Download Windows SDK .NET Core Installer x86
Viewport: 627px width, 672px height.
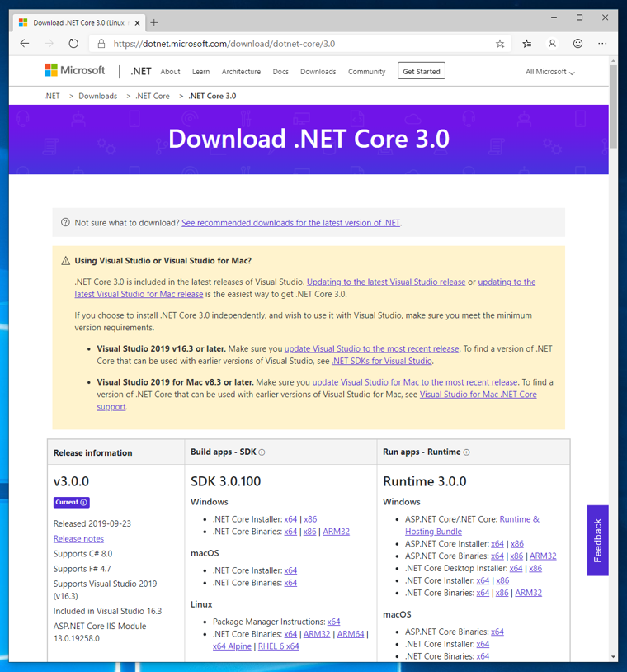[310, 519]
